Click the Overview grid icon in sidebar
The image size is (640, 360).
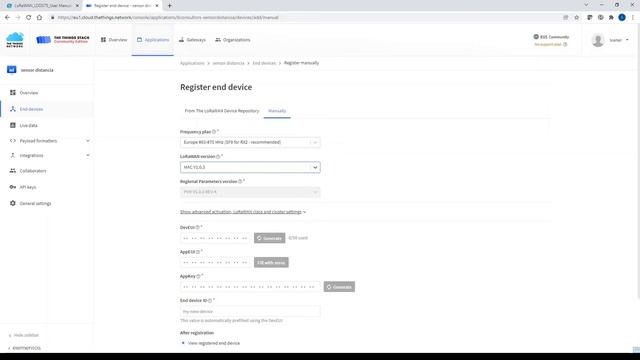point(13,93)
